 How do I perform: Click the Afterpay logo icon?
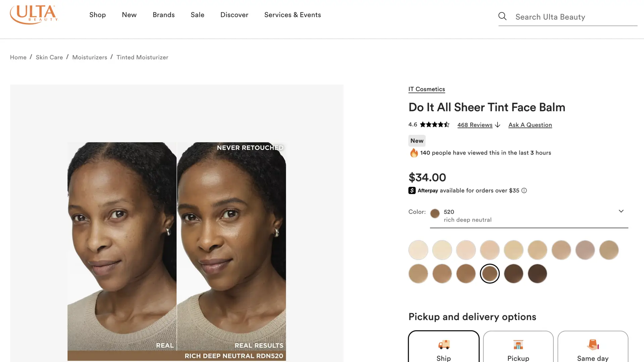coord(412,191)
